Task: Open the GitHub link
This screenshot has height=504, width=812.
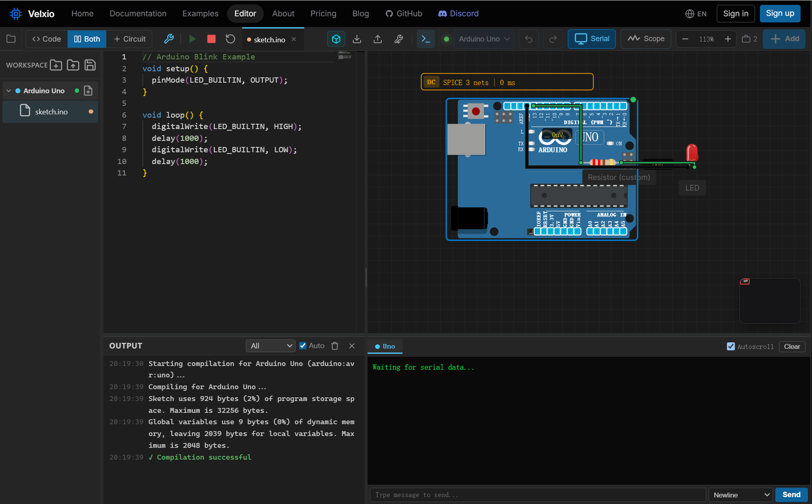Action: pyautogui.click(x=404, y=13)
